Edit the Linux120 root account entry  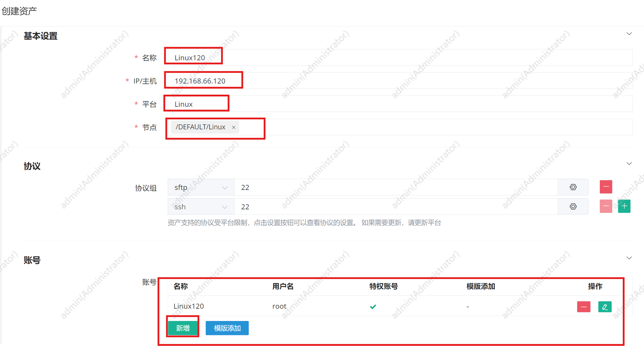(605, 307)
